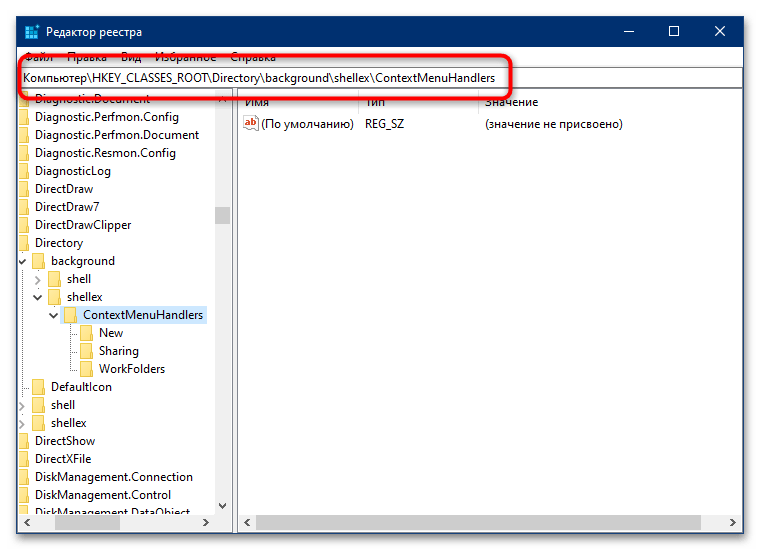Screen dimensions: 760x550
Task: Click '(значение не присвоено)' data cell
Action: 554,124
